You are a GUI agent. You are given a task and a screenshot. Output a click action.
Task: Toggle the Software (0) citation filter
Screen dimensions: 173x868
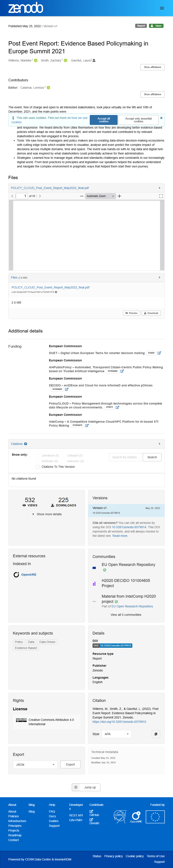pos(38,461)
